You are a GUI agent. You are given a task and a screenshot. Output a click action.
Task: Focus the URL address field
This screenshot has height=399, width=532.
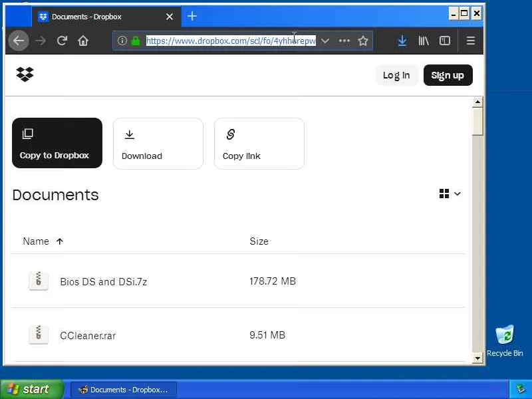pyautogui.click(x=231, y=41)
